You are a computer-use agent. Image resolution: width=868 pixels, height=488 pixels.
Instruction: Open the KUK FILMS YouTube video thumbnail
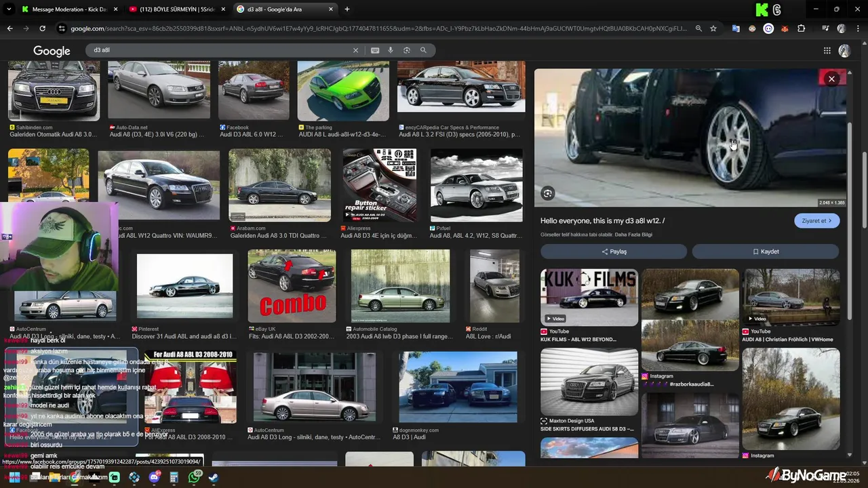pyautogui.click(x=589, y=297)
